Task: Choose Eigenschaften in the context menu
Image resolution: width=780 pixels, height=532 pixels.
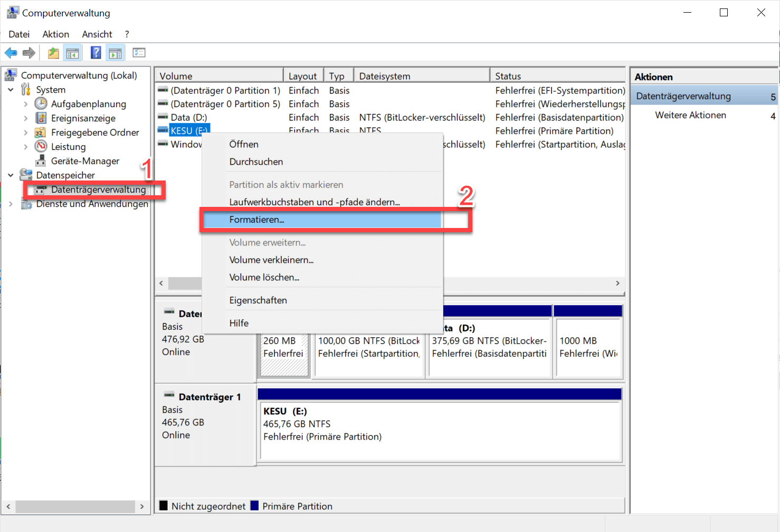Action: point(322,300)
